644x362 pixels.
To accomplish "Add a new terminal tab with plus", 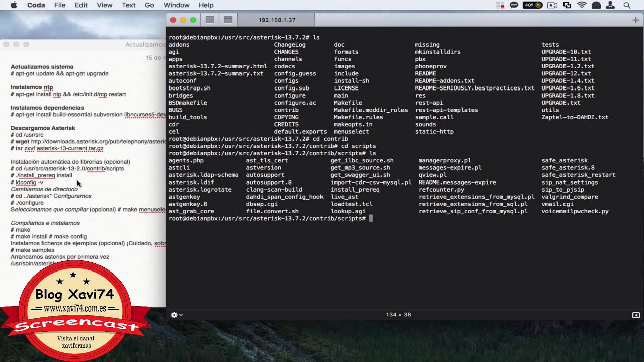I will [635, 20].
